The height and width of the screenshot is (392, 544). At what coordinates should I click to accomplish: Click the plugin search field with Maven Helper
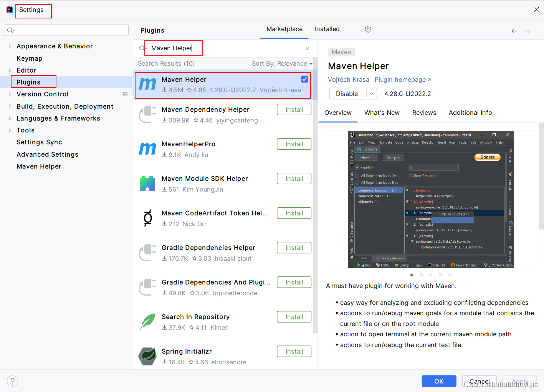tap(225, 48)
